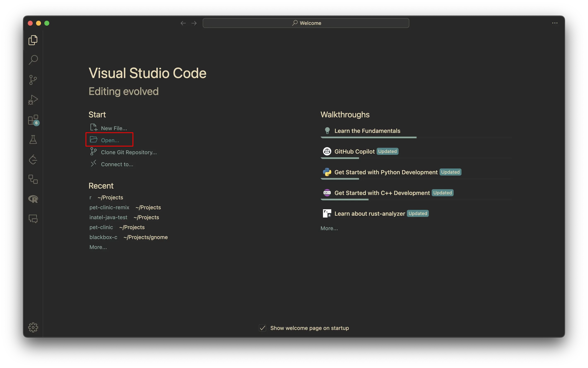The height and width of the screenshot is (368, 588).
Task: Click the Remote Explorer icon in activity bar
Action: (x=33, y=179)
